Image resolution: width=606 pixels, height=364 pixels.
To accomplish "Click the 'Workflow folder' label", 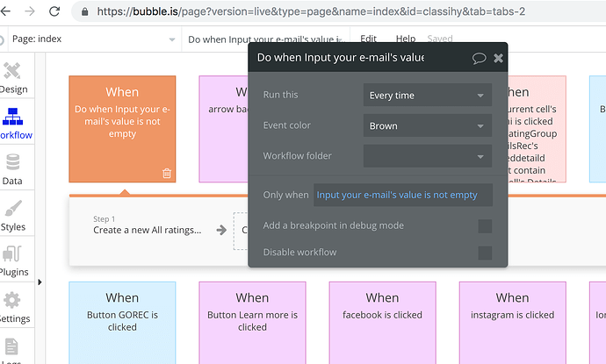I will pos(297,155).
